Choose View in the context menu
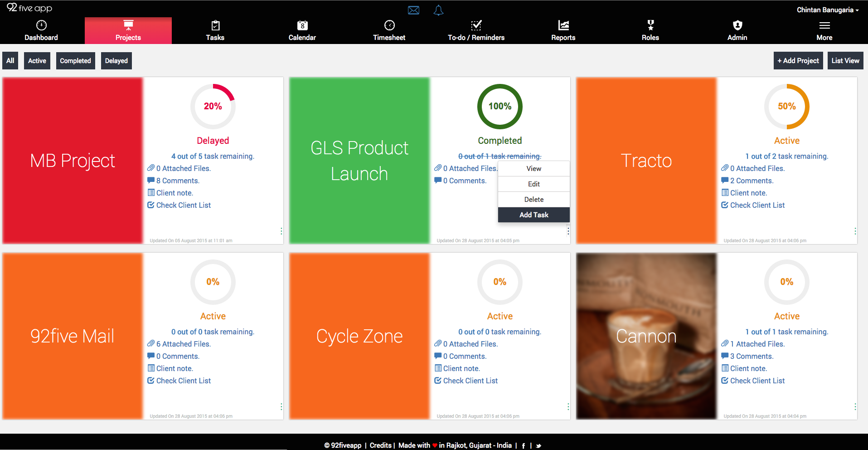Image resolution: width=868 pixels, height=450 pixels. click(534, 169)
